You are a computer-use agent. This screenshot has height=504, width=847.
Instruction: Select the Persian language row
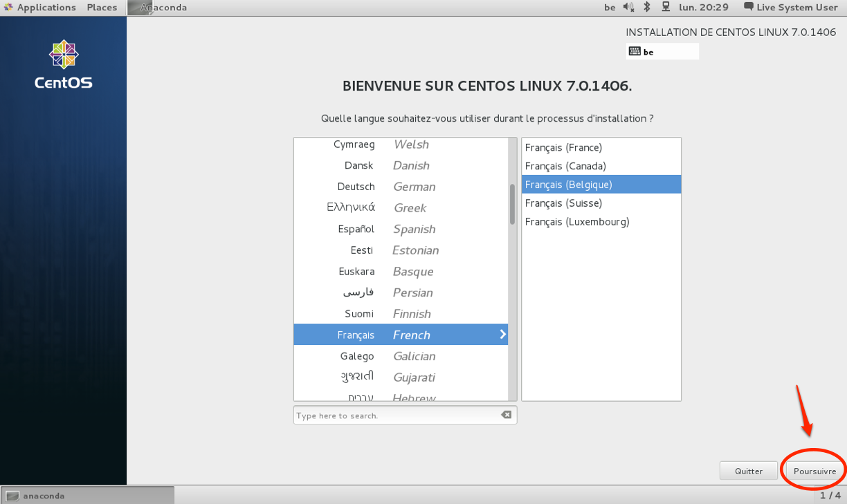point(401,292)
